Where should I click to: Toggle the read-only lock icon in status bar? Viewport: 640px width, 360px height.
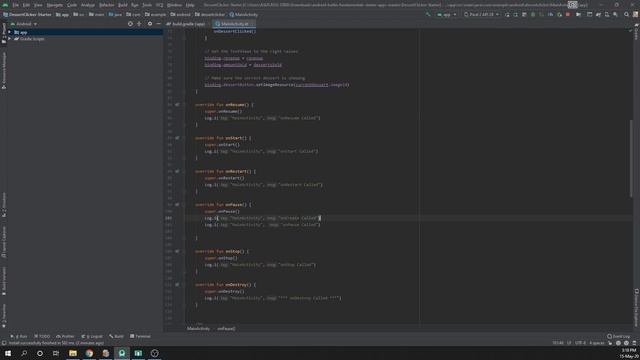pyautogui.click(x=610, y=343)
